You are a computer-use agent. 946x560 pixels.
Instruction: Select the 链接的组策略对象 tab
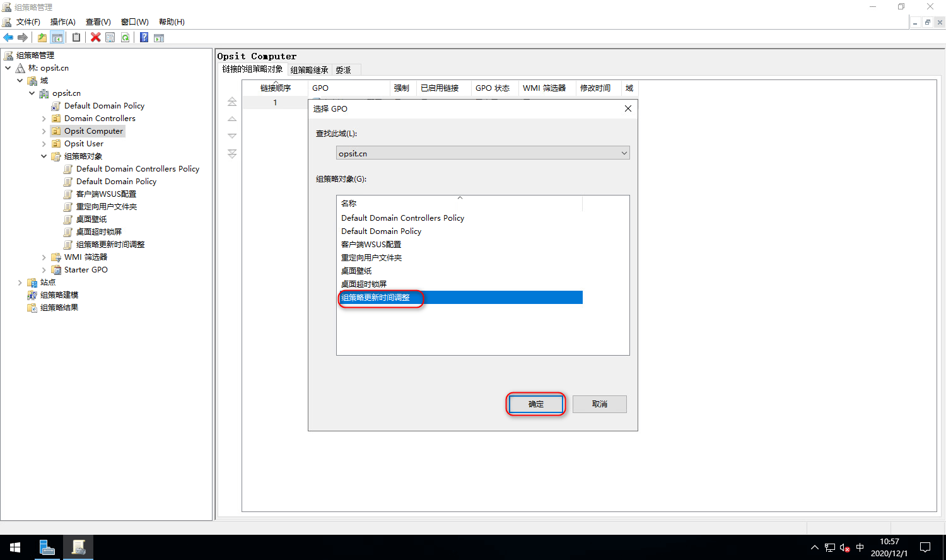[253, 69]
